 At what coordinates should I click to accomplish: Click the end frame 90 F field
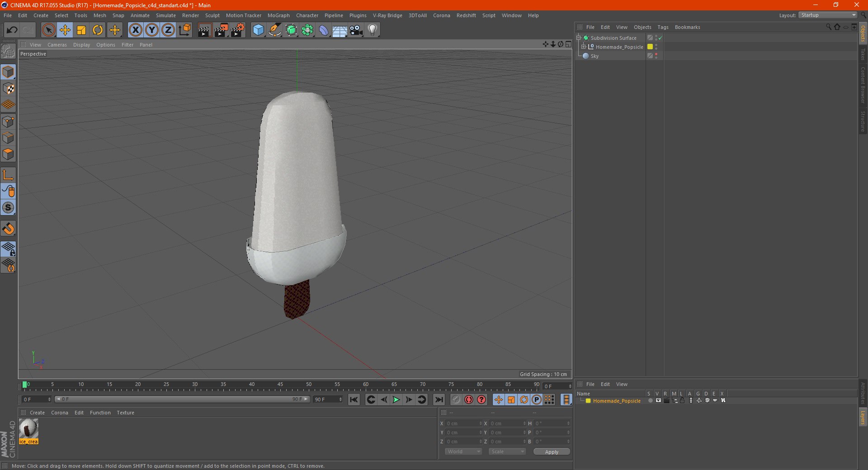point(328,399)
